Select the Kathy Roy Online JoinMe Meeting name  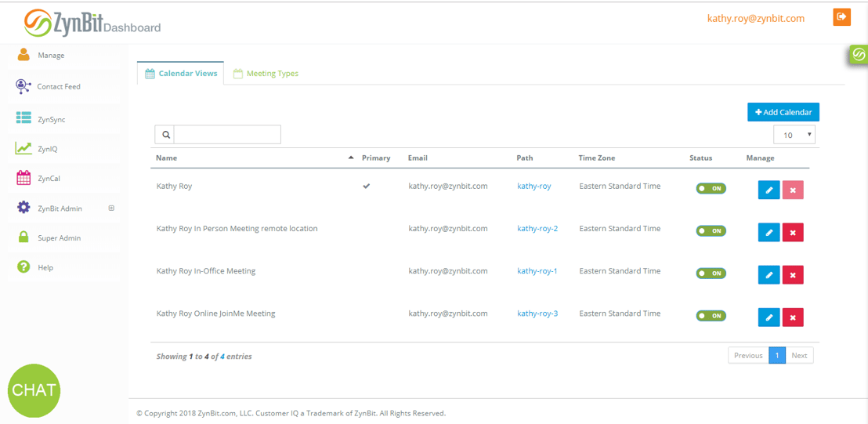click(x=216, y=313)
